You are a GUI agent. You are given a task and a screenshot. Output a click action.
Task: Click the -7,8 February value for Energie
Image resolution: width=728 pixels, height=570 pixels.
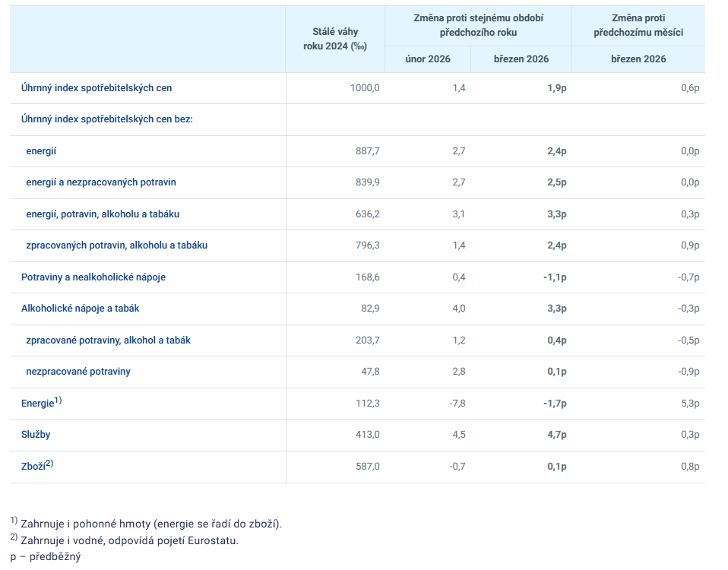point(458,404)
